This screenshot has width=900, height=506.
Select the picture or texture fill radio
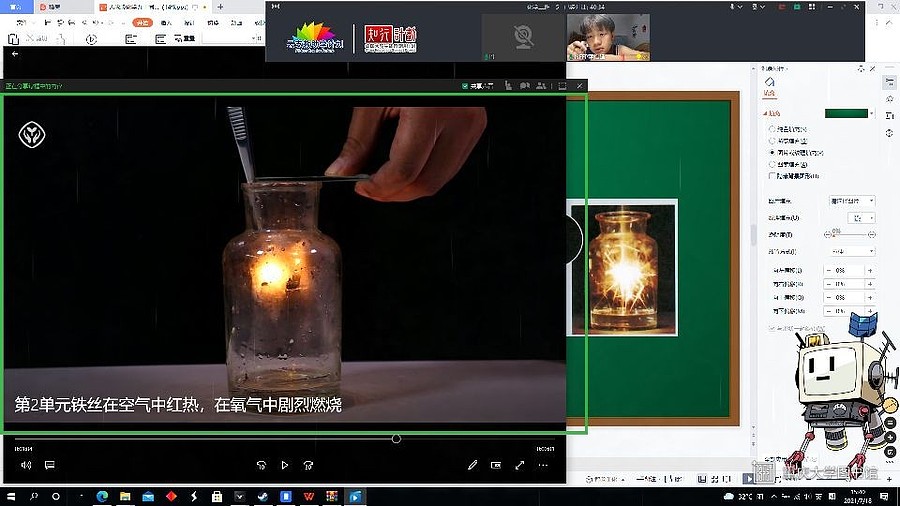click(x=772, y=153)
